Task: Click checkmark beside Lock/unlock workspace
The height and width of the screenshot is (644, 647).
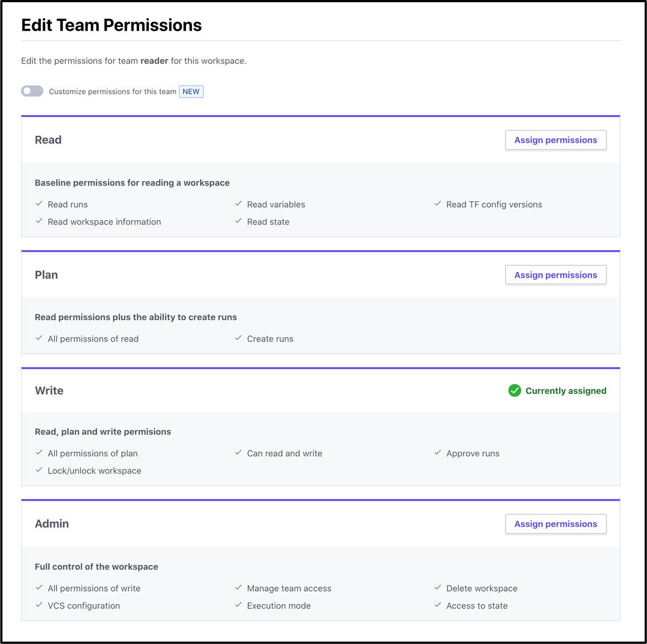Action: [x=39, y=470]
